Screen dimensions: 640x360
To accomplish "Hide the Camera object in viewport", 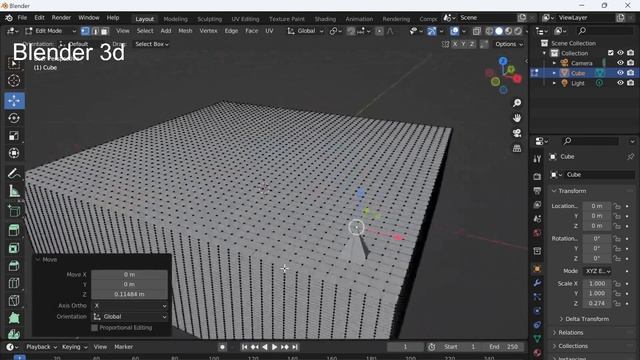I will point(620,63).
